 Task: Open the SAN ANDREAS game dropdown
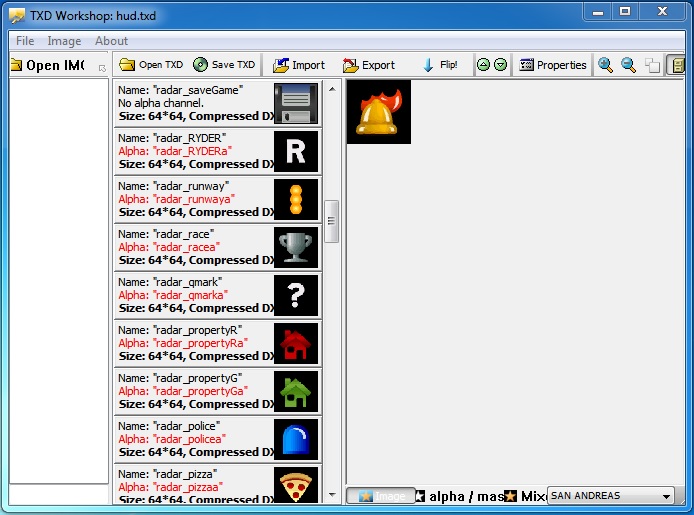point(610,496)
